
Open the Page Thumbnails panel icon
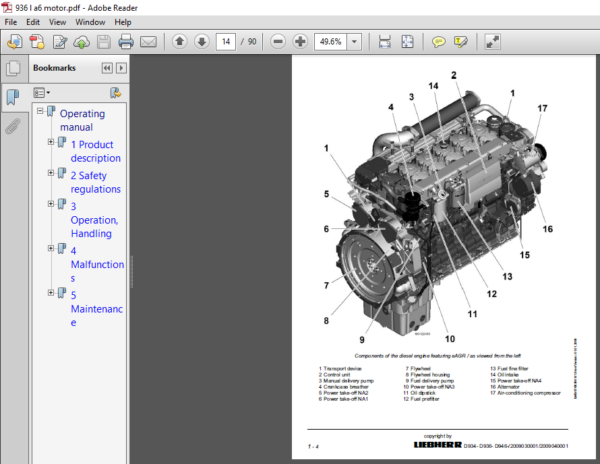13,68
